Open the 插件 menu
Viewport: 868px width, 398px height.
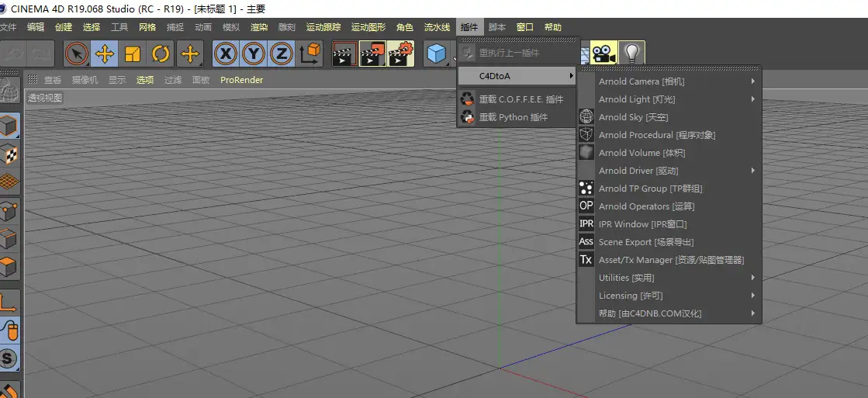(x=469, y=27)
